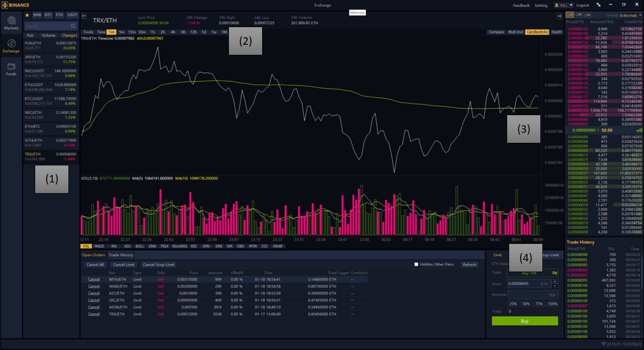Show sell orders only in order book
This screenshot has height=350, width=644.
(x=588, y=15)
